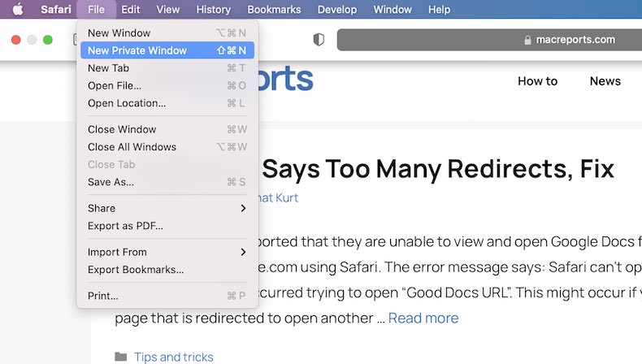Click the lock icon in address bar
Image resolution: width=642 pixels, height=364 pixels.
[527, 40]
